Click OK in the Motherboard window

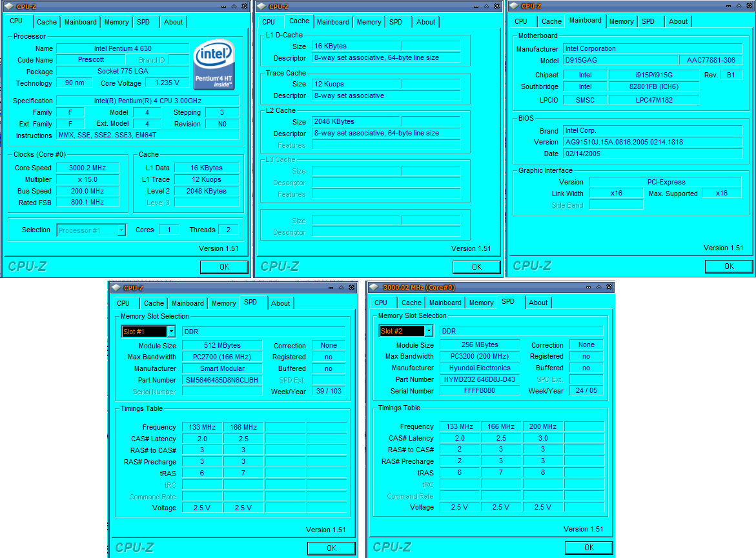729,266
